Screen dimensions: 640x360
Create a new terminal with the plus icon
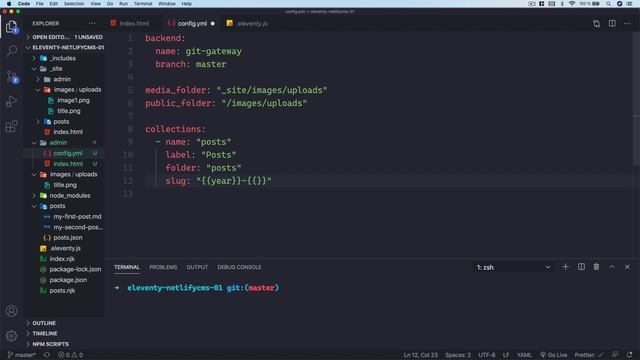point(565,267)
